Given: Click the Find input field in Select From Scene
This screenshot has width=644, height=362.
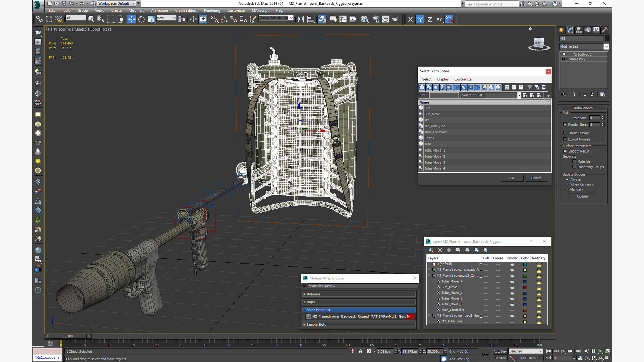Looking at the screenshot, I should point(444,95).
